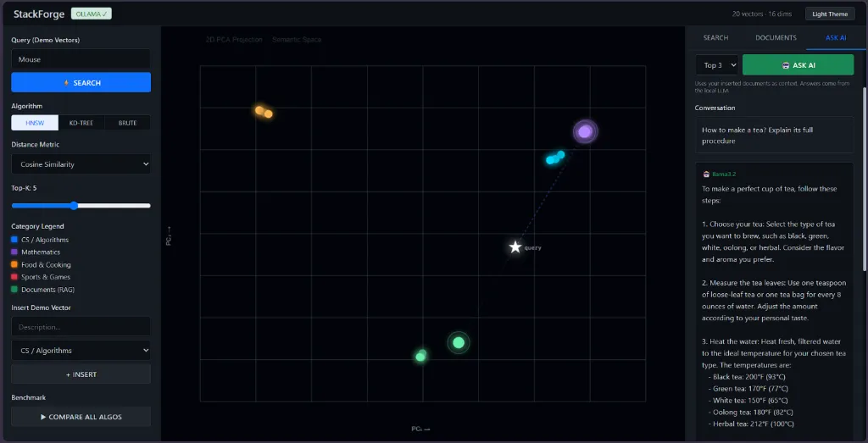Click the orange Food & Cooking legend swatch

point(14,264)
